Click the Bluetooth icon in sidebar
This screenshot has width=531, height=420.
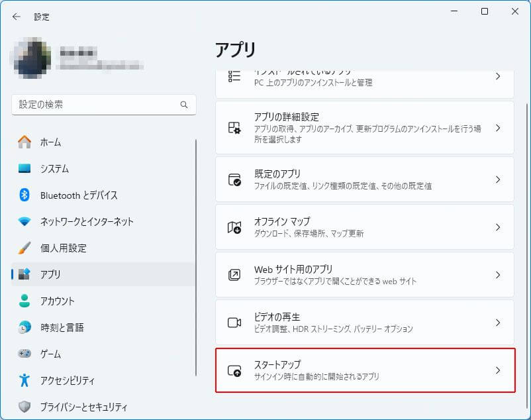(24, 195)
